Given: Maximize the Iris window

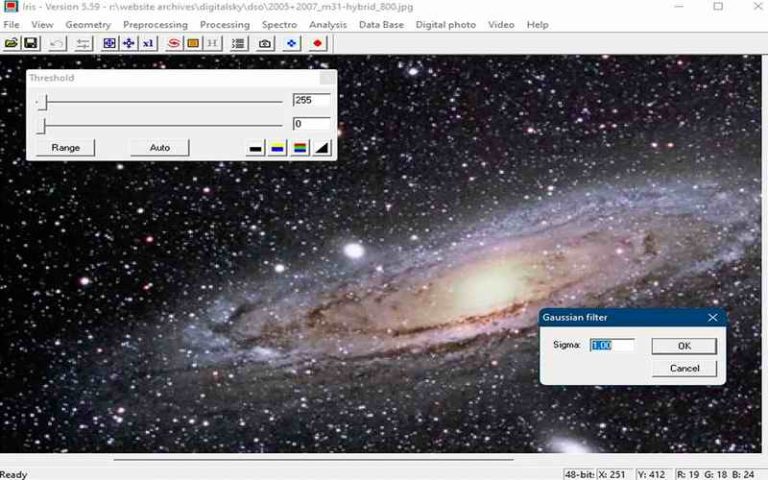Looking at the screenshot, I should [x=718, y=6].
